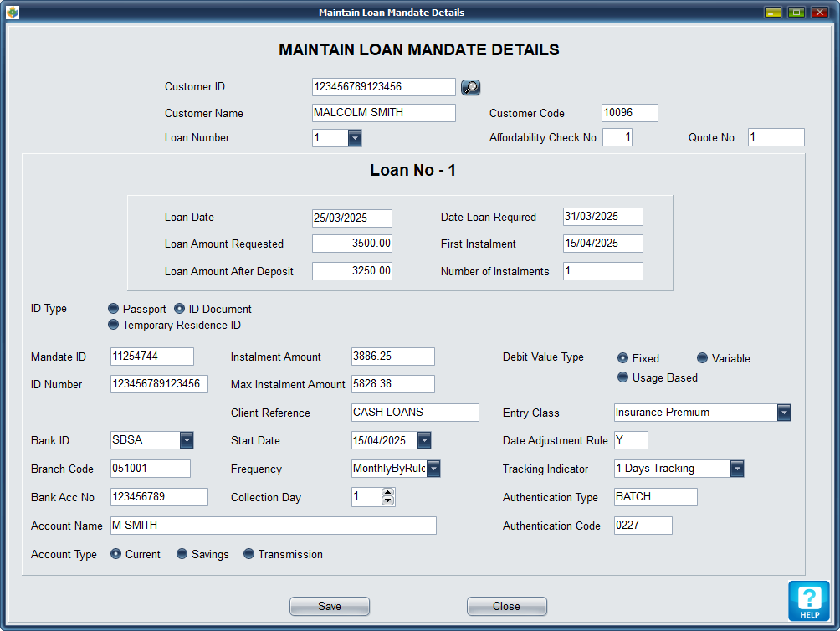This screenshot has height=631, width=840.
Task: Open the Tracking Indicator dropdown
Action: tap(737, 469)
